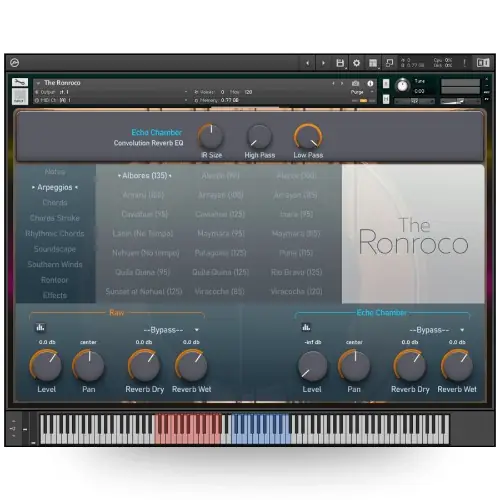Open the Echo Chamber Bypass dropdown
The height and width of the screenshot is (500, 500).
pyautogui.click(x=437, y=330)
